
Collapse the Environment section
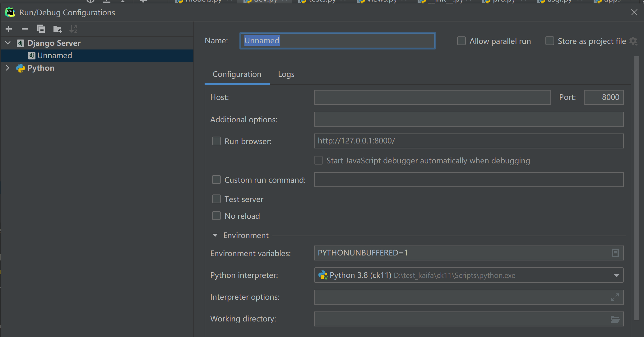[x=215, y=236]
